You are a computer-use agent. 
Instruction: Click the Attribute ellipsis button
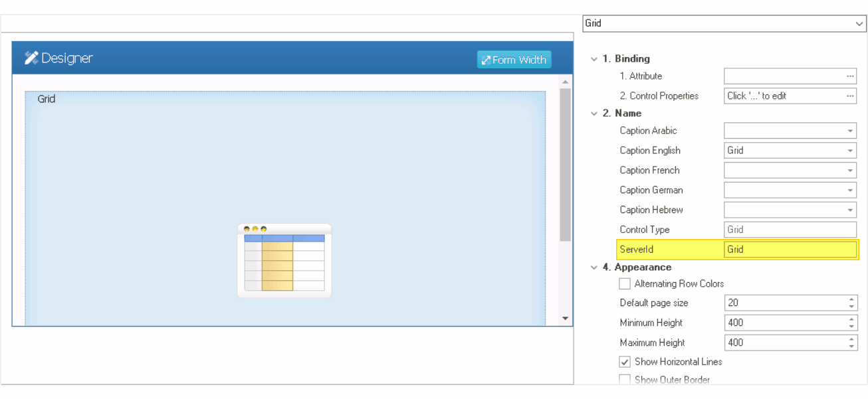pyautogui.click(x=850, y=76)
